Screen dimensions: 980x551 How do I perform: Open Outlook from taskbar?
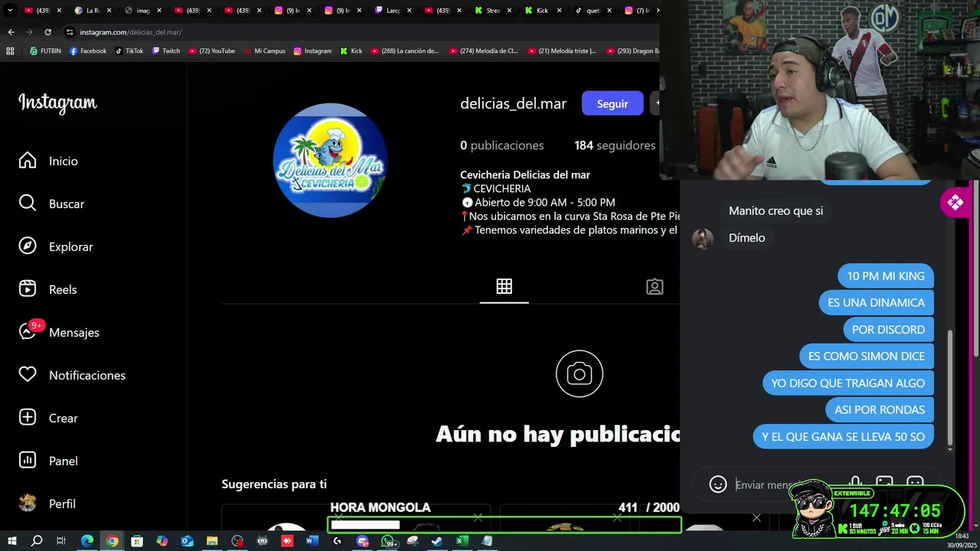pyautogui.click(x=187, y=541)
